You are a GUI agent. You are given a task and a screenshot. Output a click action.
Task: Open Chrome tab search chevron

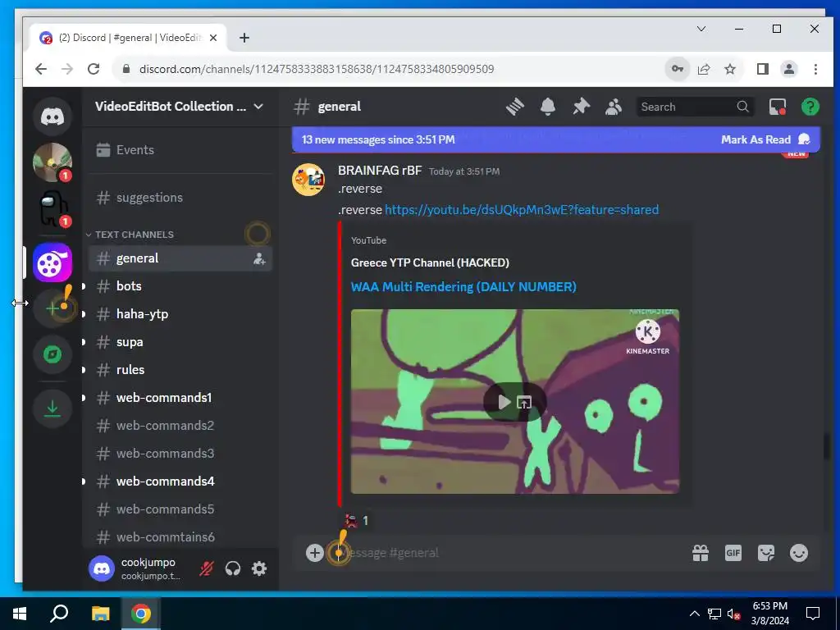tap(701, 29)
